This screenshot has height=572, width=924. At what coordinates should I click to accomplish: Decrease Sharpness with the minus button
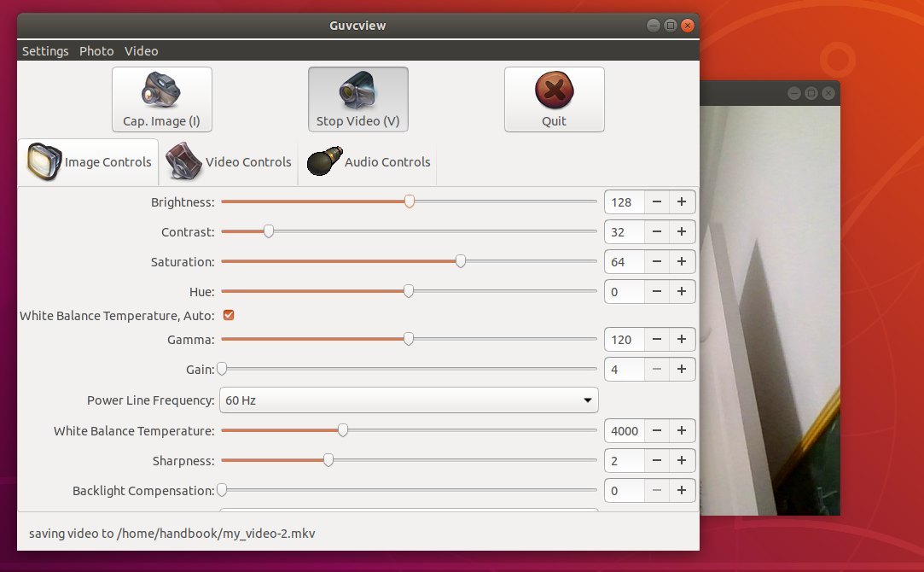pos(656,460)
